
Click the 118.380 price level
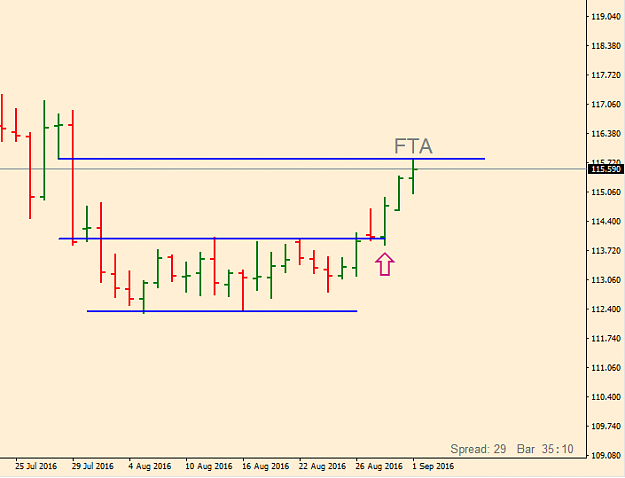pos(606,46)
